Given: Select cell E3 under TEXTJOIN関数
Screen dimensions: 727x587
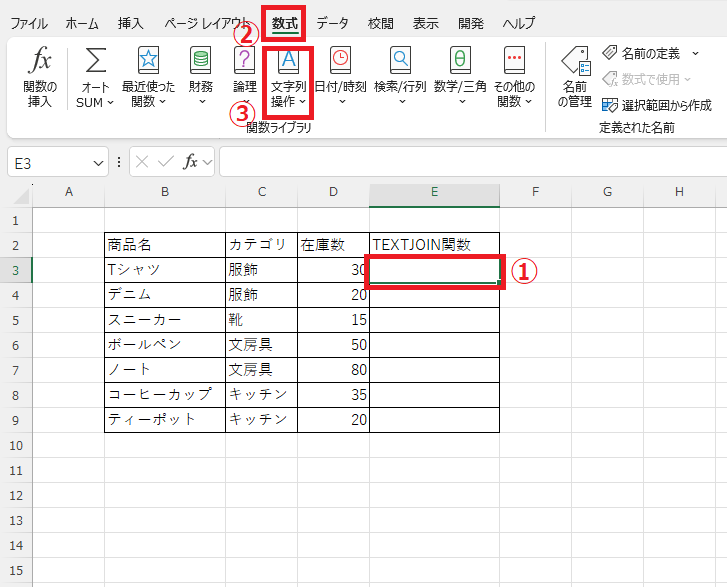Looking at the screenshot, I should (x=434, y=270).
